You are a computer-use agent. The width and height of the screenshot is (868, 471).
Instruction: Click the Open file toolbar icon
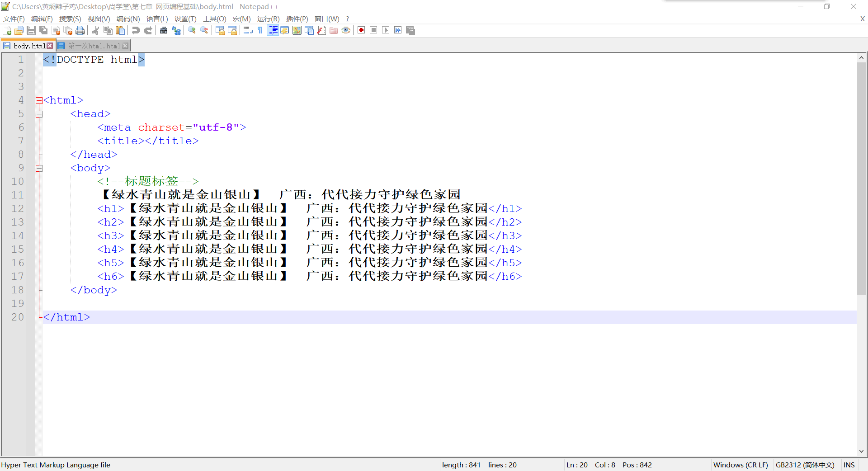click(19, 30)
